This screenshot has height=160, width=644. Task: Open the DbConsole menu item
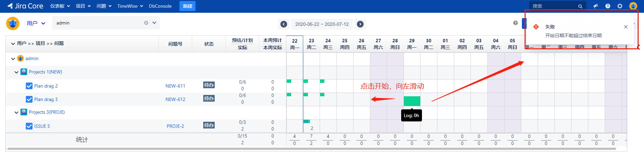pos(160,6)
